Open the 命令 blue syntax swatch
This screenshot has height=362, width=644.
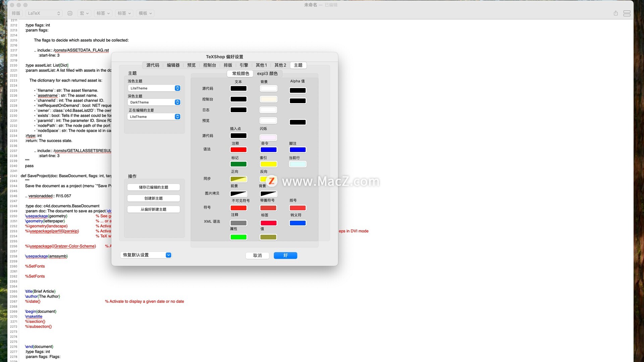click(x=268, y=150)
